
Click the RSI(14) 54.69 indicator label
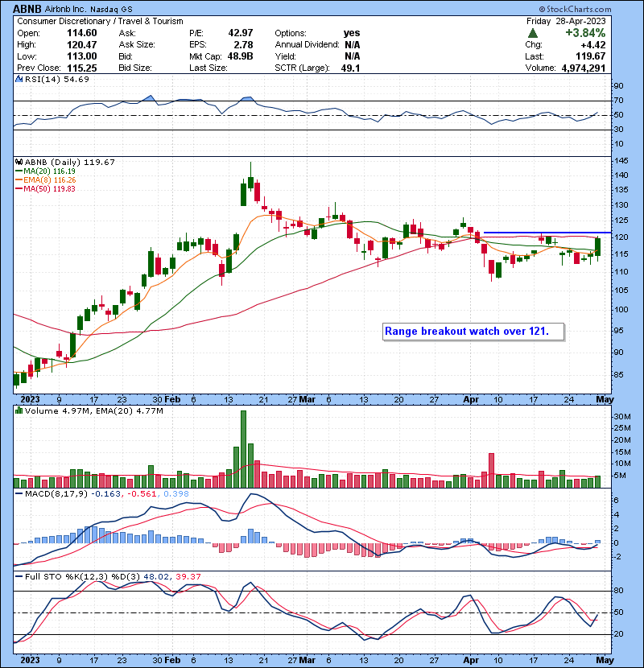[x=56, y=79]
